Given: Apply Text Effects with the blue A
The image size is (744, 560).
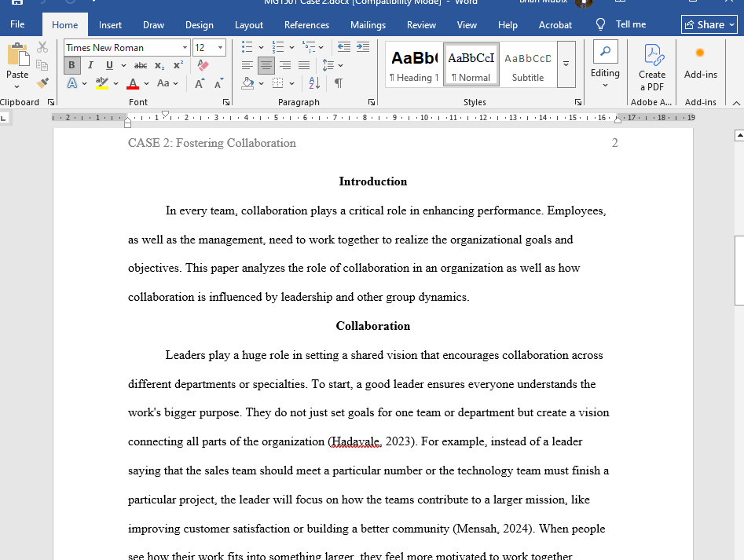Looking at the screenshot, I should point(72,83).
